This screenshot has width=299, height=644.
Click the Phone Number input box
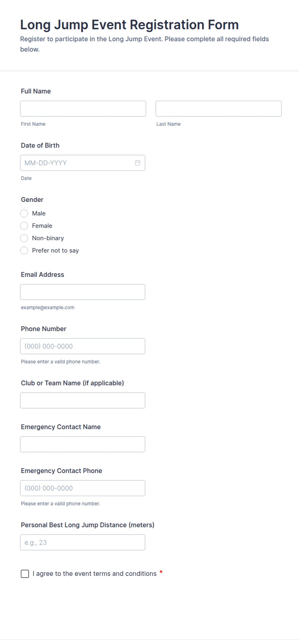click(83, 346)
